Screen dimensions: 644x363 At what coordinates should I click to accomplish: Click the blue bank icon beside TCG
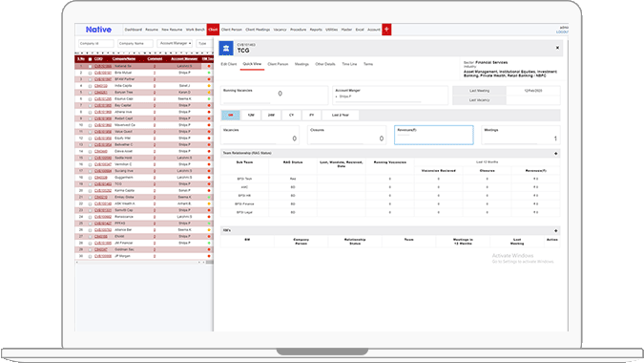[226, 48]
